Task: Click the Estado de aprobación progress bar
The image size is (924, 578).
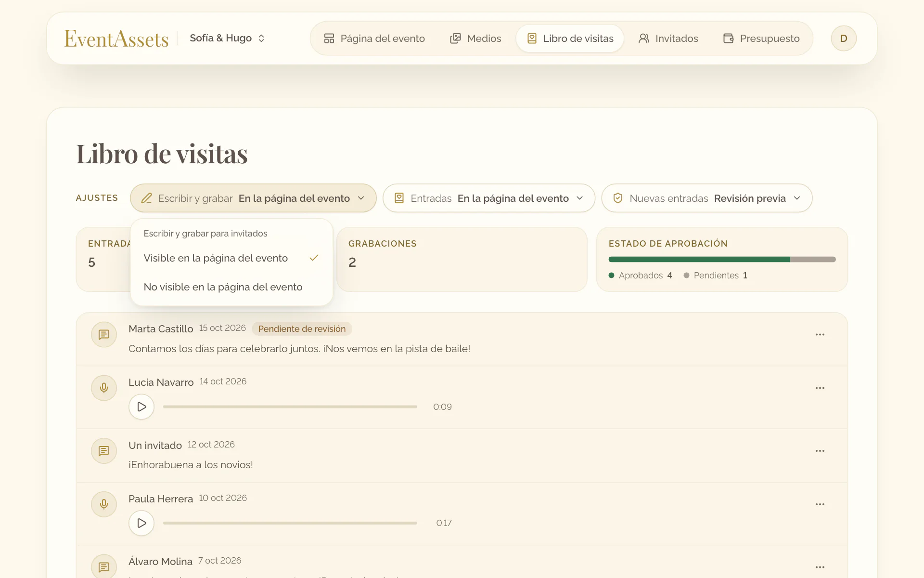Action: [x=722, y=260]
